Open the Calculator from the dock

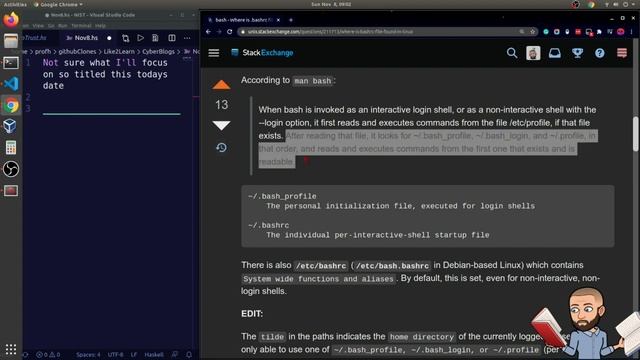tap(11, 147)
